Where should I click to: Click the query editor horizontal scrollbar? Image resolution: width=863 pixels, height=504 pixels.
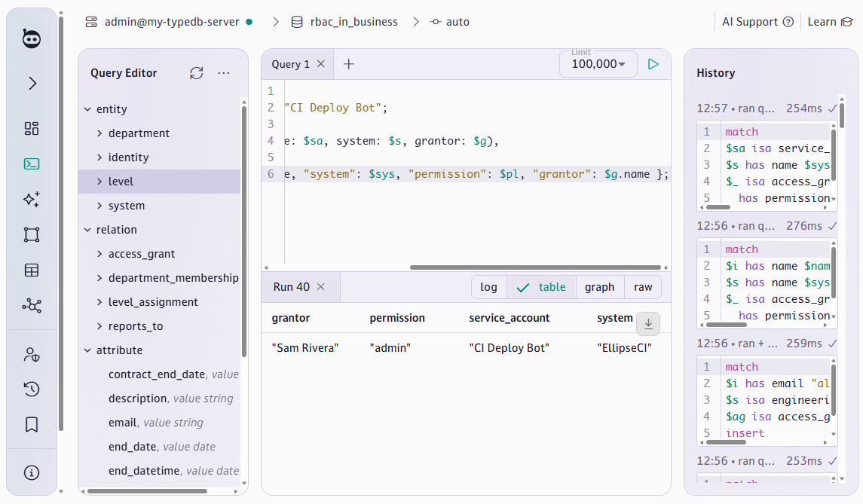coord(535,267)
